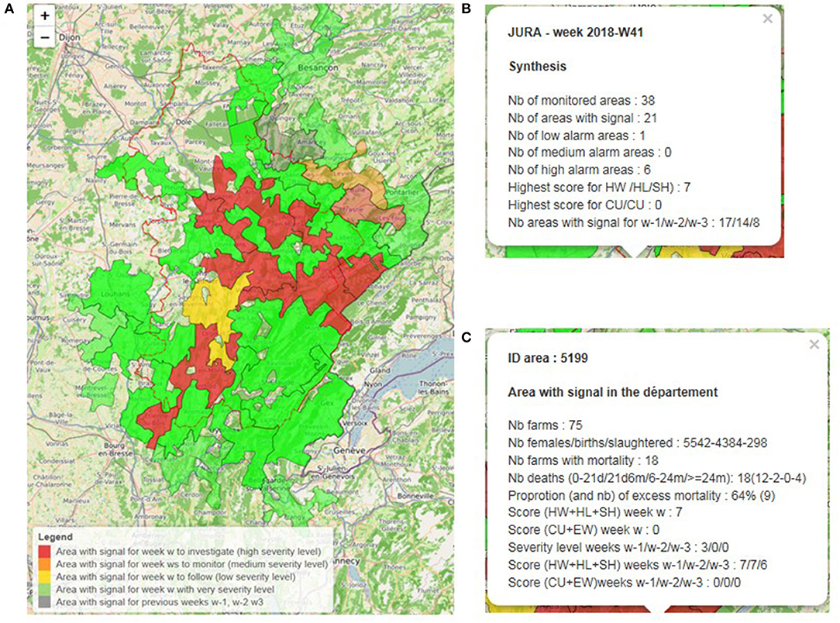Click the 'JURA - week 2018-W41' popup title
Viewport: 840px width, 623px height.
coord(575,32)
